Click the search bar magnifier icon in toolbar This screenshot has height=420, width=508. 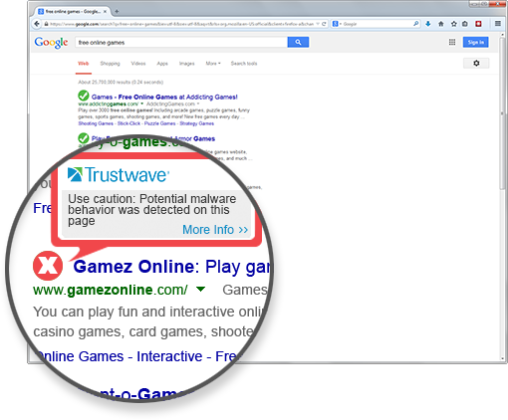415,24
